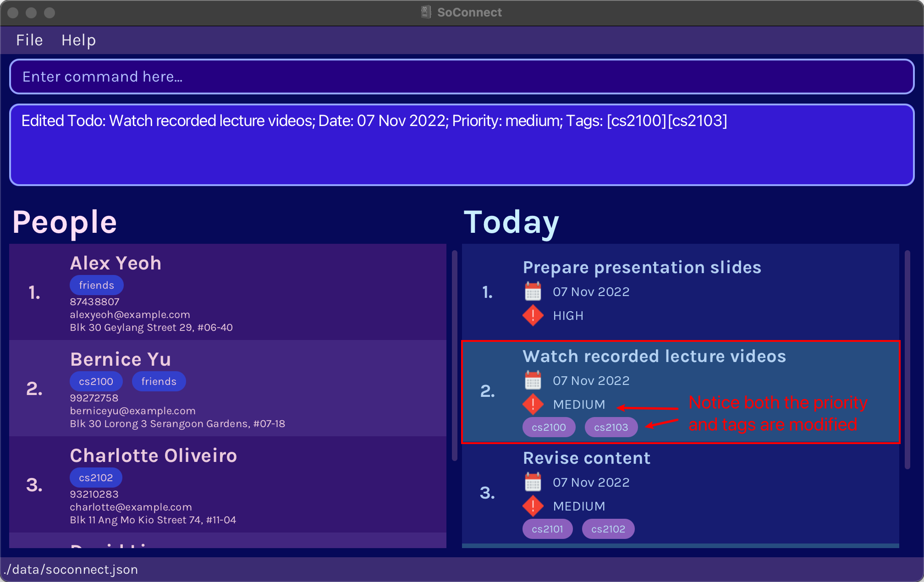
Task: Click alexyeoh@example.com email text
Action: coord(130,314)
